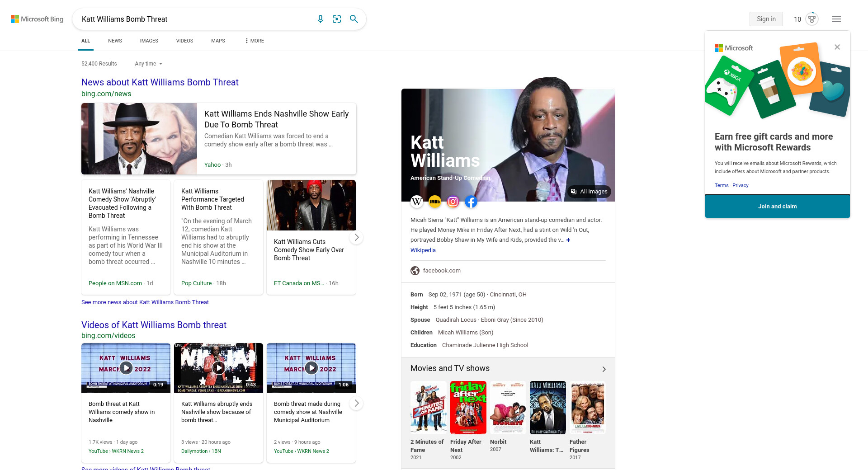
Task: Expand the Any time filter dropdown
Action: click(x=148, y=64)
